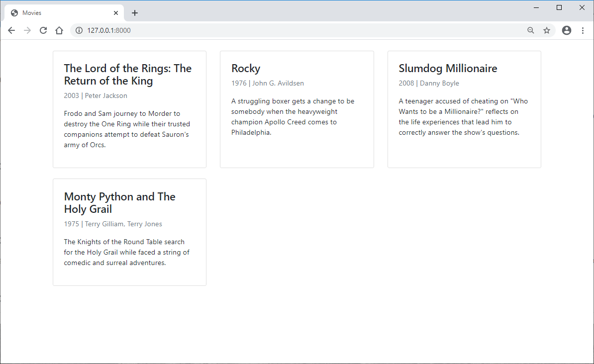Focus the address bar showing 127.0.0.1:8000

[299, 30]
